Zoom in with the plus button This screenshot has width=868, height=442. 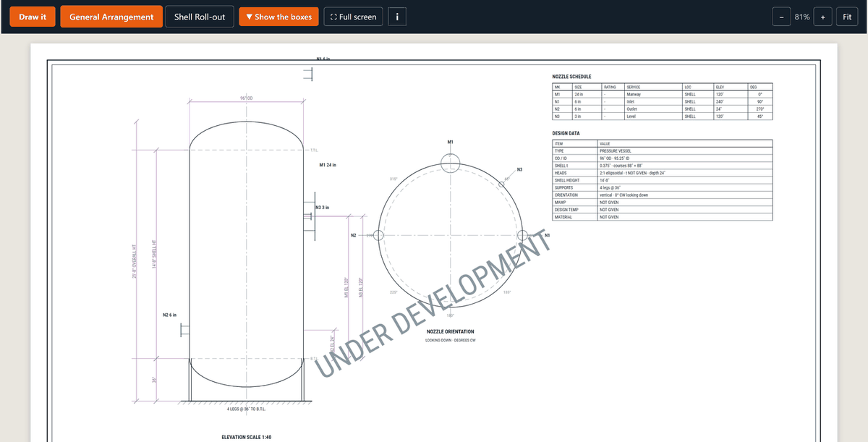point(823,17)
